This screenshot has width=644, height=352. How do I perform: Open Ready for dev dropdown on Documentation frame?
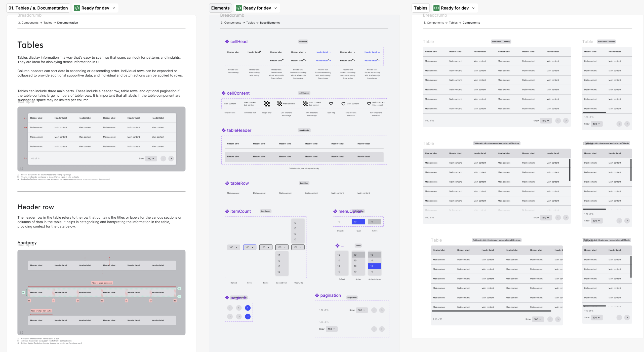[x=114, y=8]
